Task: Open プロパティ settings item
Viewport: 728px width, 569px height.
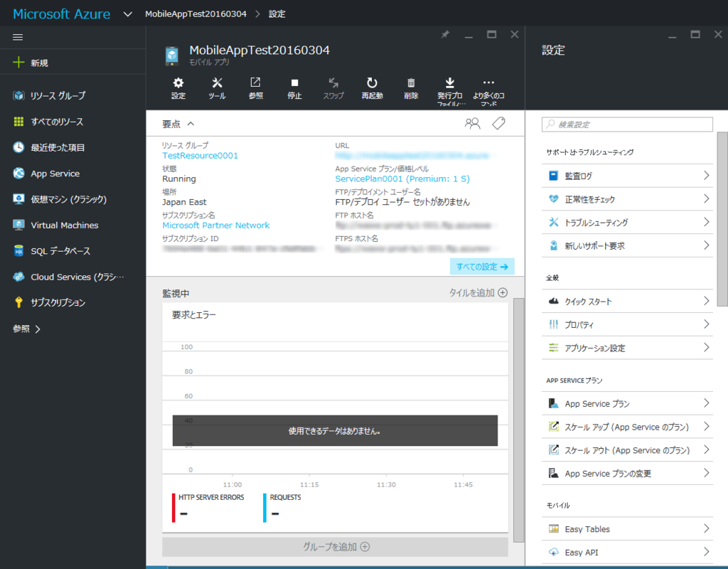Action: [x=627, y=324]
